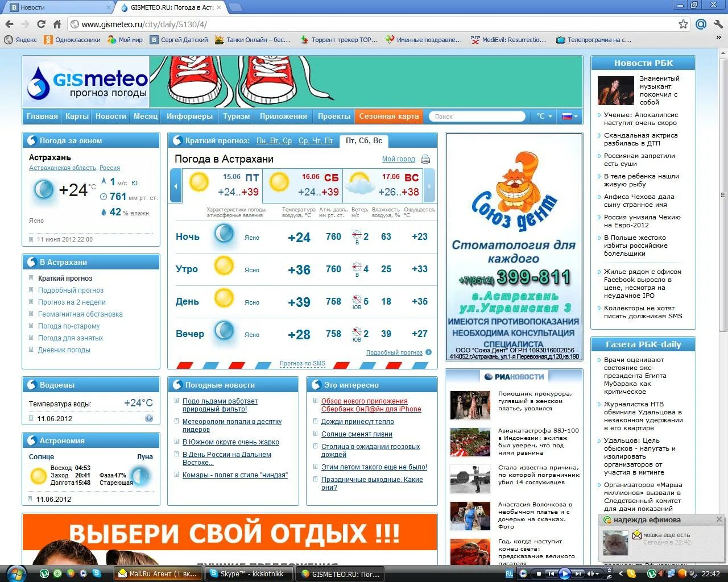Open Танки Онлайн bookmark
This screenshot has width=728, height=582.
point(253,40)
